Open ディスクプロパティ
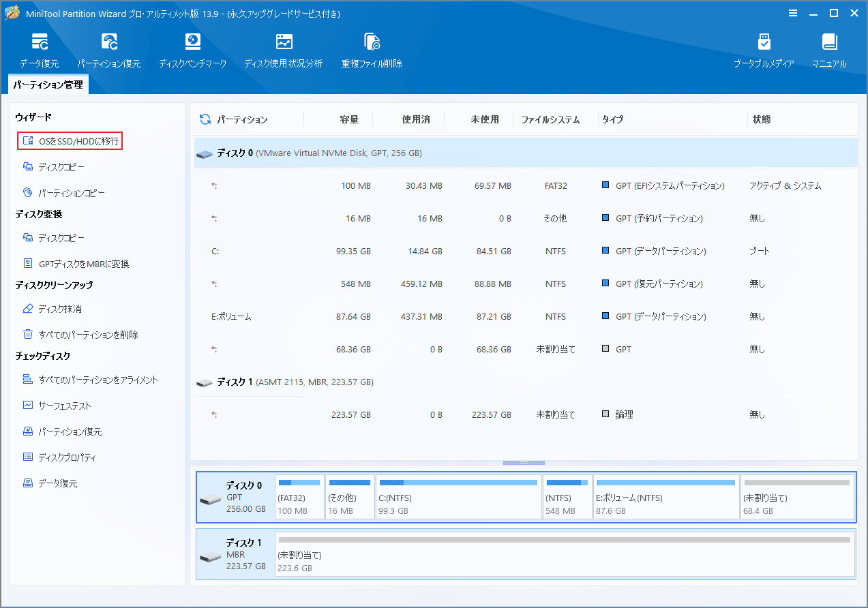 click(59, 457)
